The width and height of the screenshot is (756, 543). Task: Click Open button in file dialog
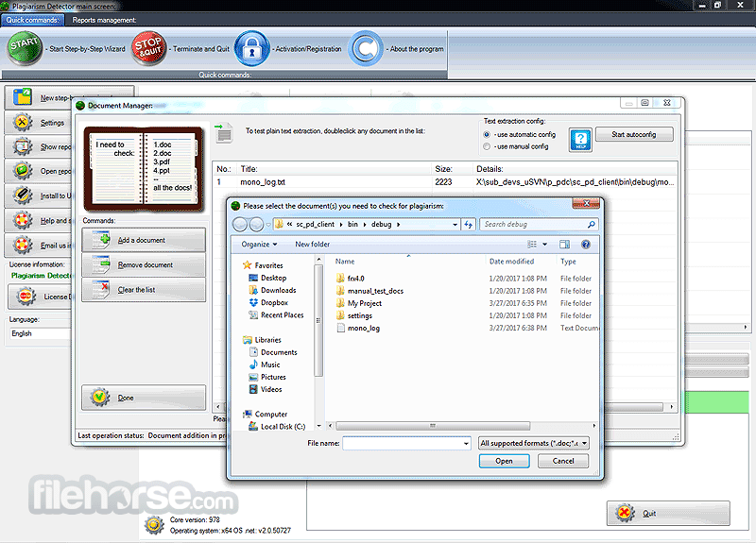[x=504, y=461]
